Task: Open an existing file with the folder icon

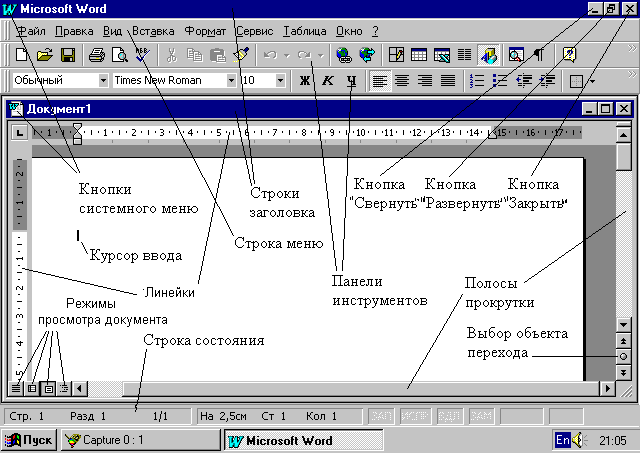Action: coord(44,54)
